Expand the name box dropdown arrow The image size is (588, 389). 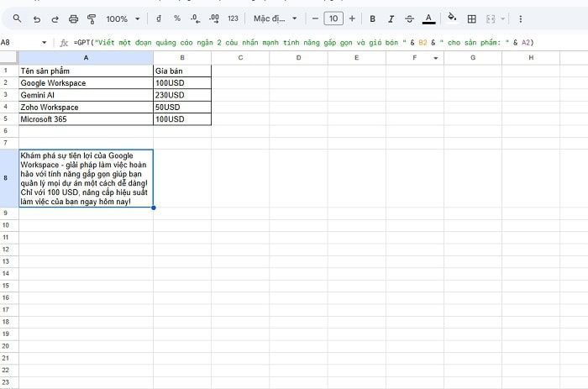tap(45, 42)
